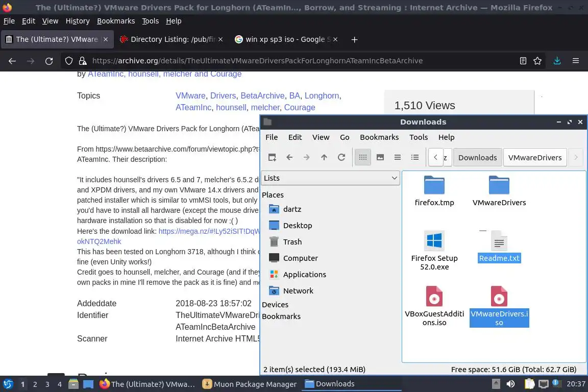The width and height of the screenshot is (588, 392).
Task: Click the Firefox address bar URL
Action: [x=257, y=61]
